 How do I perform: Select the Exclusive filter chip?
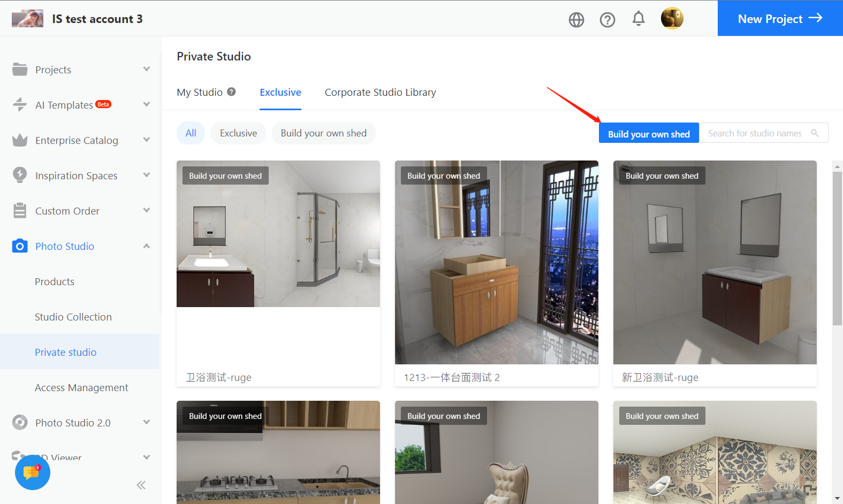click(238, 133)
